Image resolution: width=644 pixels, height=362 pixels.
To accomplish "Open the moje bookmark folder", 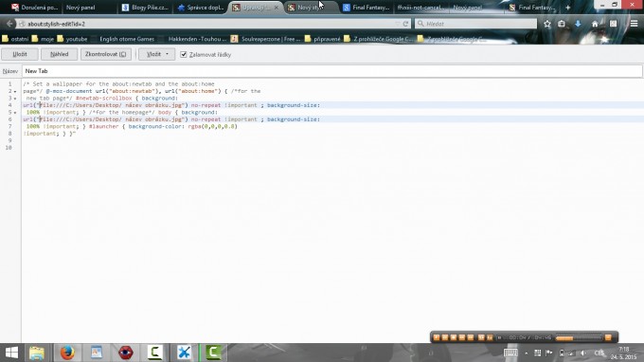I will point(44,39).
